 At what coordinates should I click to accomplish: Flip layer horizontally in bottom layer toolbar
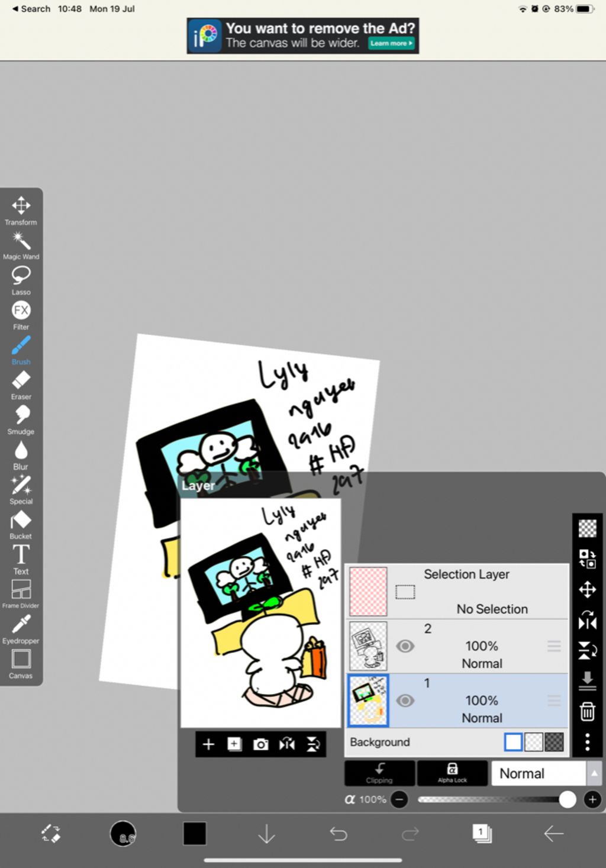tap(287, 744)
